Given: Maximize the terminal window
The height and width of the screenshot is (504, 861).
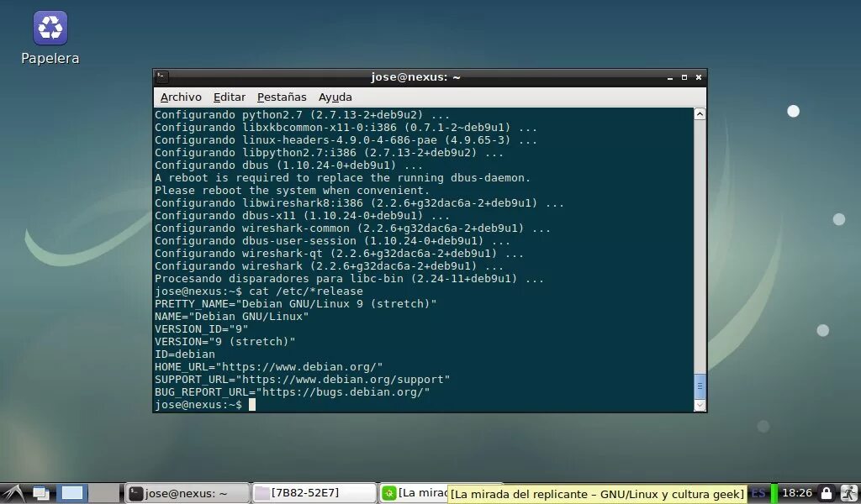Looking at the screenshot, I should pos(684,77).
